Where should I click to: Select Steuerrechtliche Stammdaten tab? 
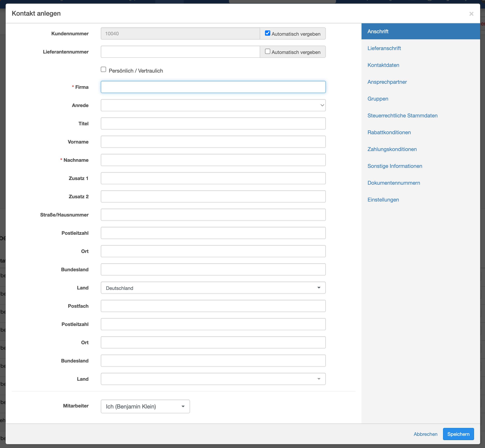coord(402,116)
